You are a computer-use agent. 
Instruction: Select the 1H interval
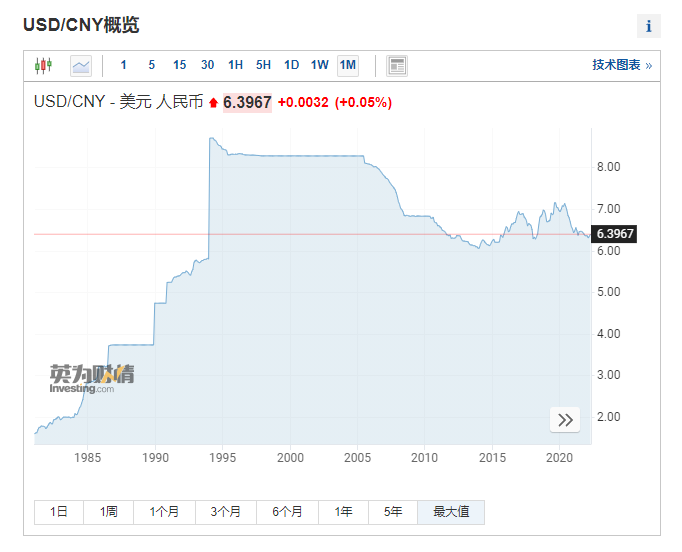click(235, 66)
